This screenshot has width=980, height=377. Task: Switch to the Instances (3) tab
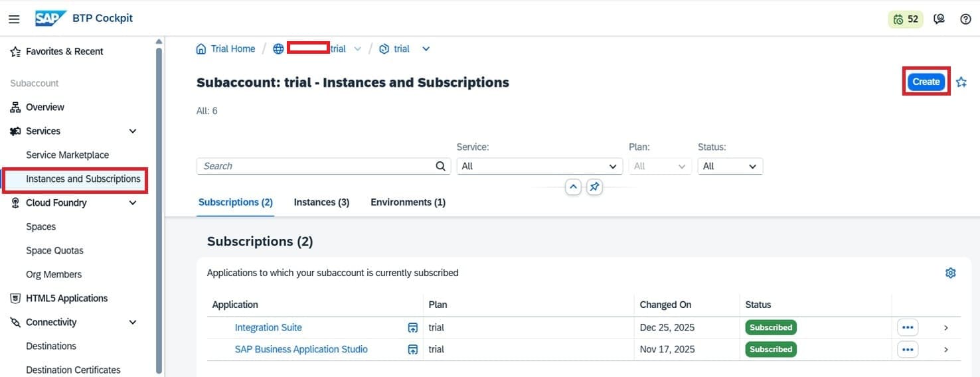321,202
